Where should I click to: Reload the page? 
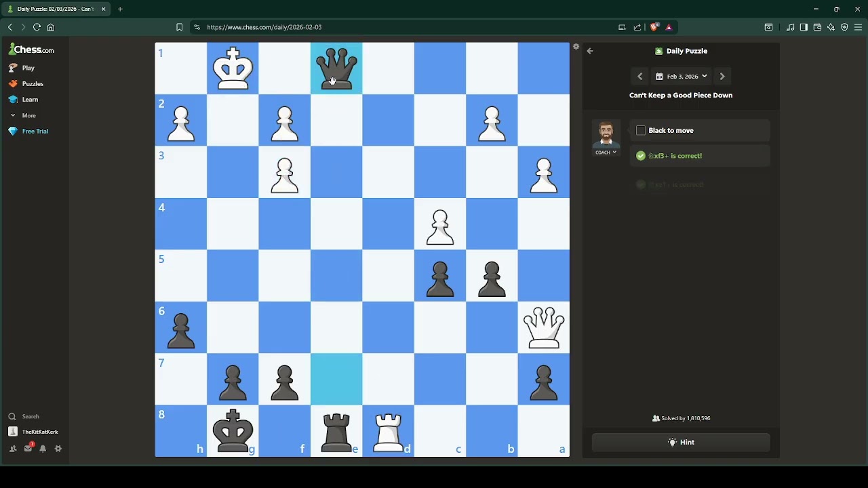tap(37, 27)
